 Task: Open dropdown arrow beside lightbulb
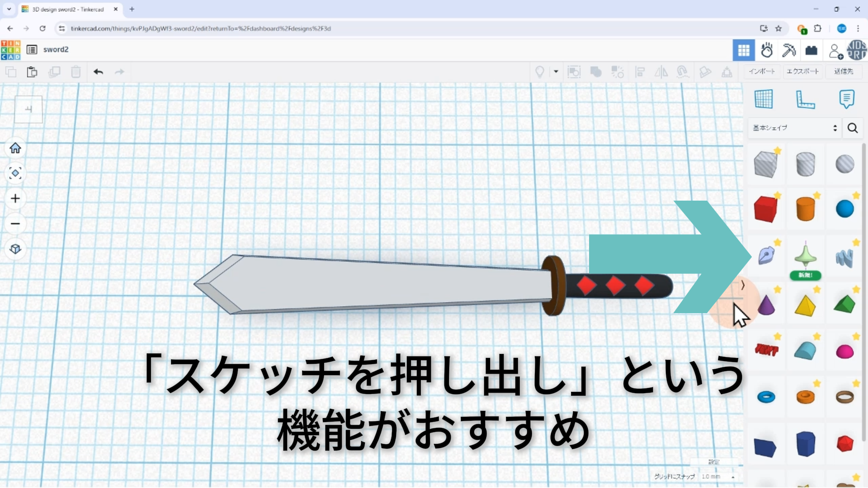tap(556, 72)
